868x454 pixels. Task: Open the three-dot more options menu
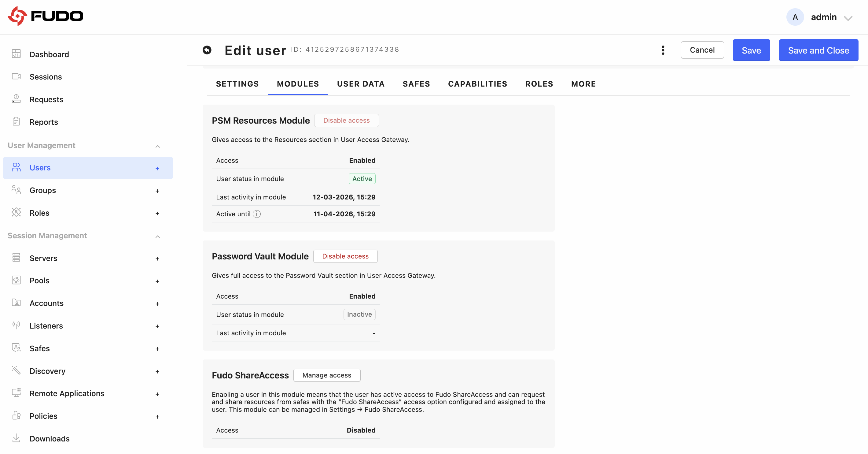click(x=663, y=50)
